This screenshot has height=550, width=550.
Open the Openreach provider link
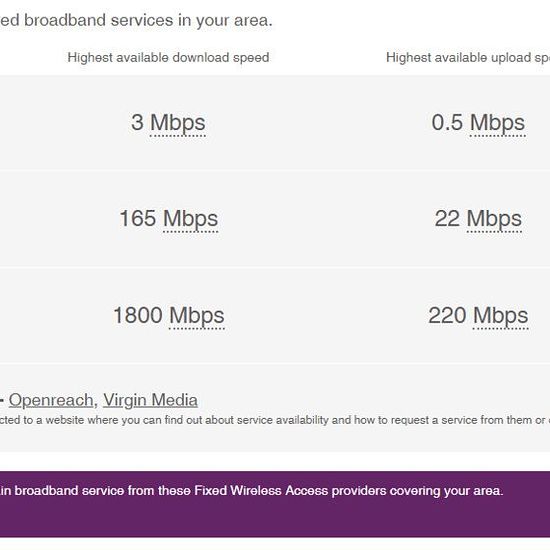[51, 400]
